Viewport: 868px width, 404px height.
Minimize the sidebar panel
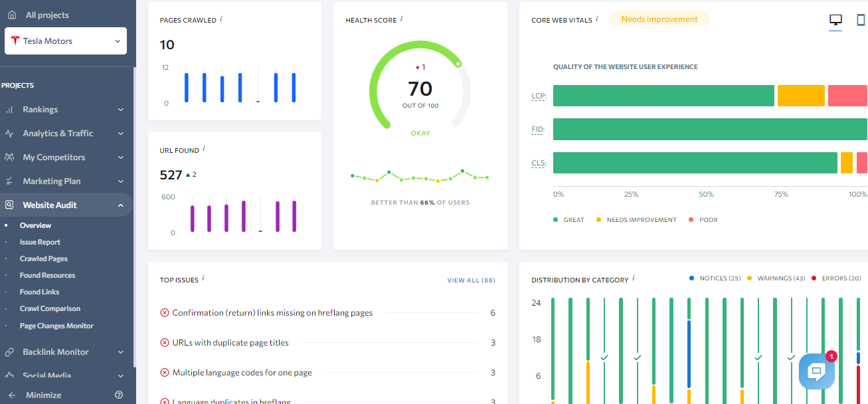click(43, 395)
